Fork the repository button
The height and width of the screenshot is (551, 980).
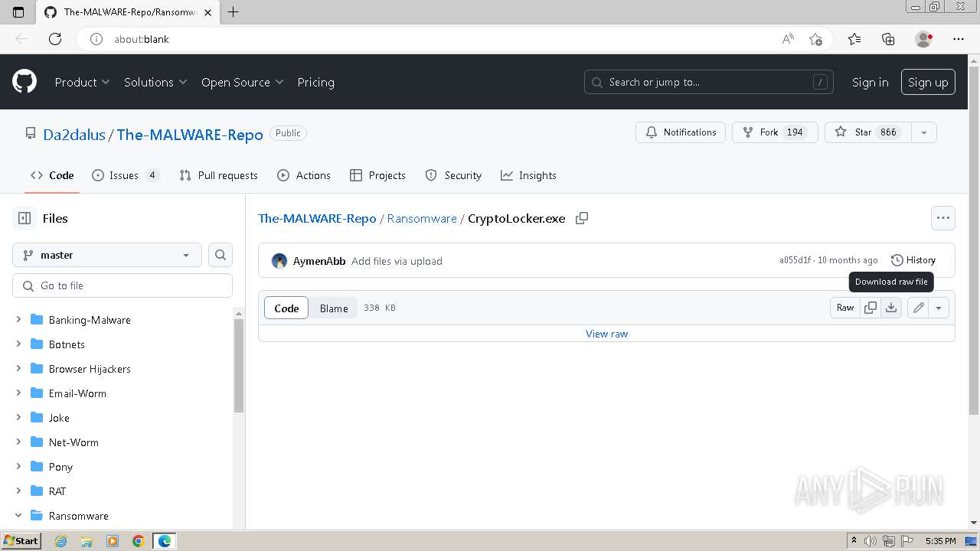(x=775, y=132)
